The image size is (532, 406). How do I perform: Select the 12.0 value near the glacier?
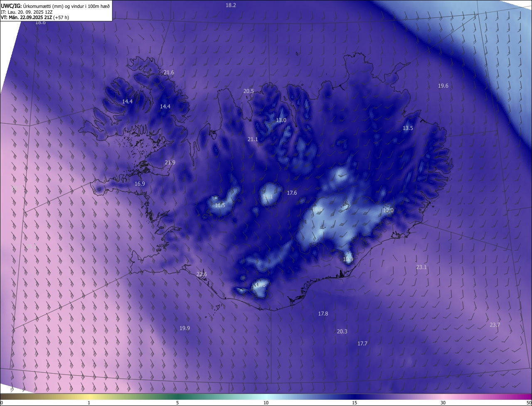tap(388, 210)
